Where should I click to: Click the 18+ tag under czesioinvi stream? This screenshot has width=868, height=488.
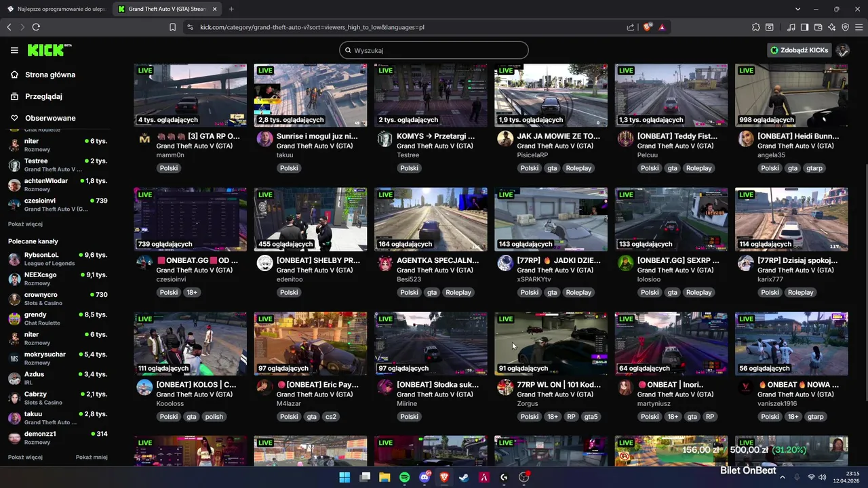pos(192,292)
